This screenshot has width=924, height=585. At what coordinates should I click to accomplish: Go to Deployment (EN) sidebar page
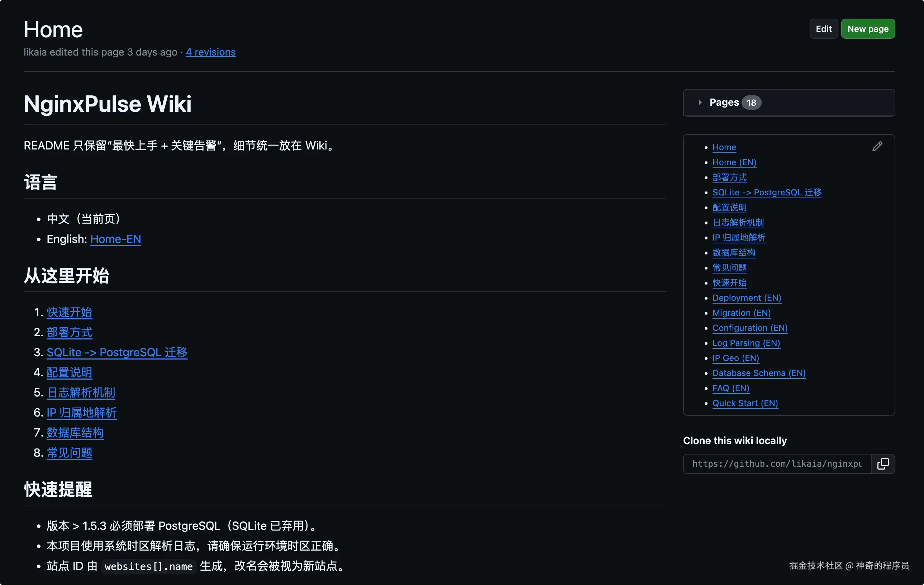pyautogui.click(x=746, y=298)
